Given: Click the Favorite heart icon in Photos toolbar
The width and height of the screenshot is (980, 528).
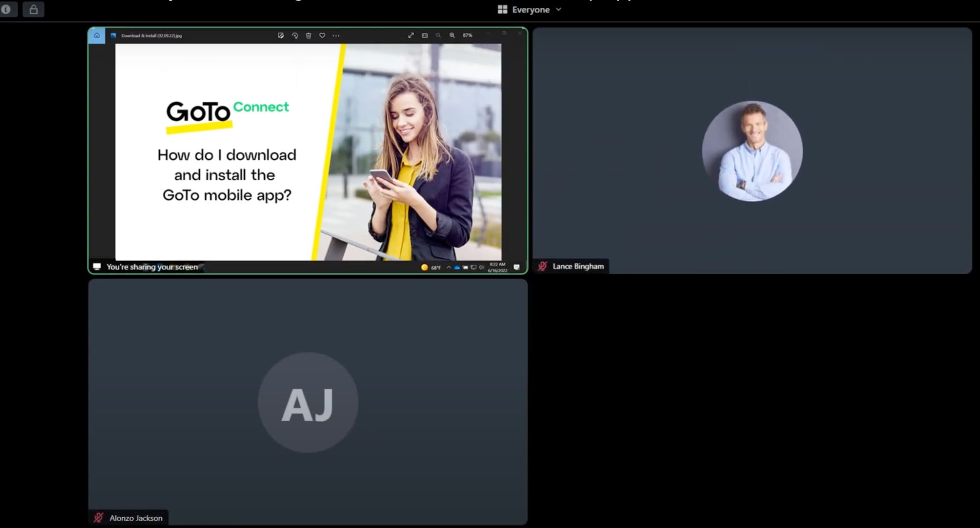Looking at the screenshot, I should tap(322, 36).
